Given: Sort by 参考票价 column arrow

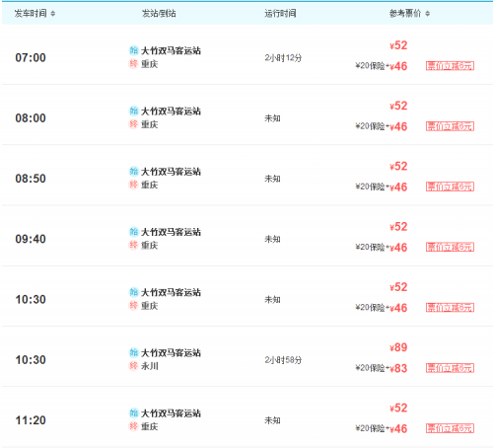Looking at the screenshot, I should (427, 14).
